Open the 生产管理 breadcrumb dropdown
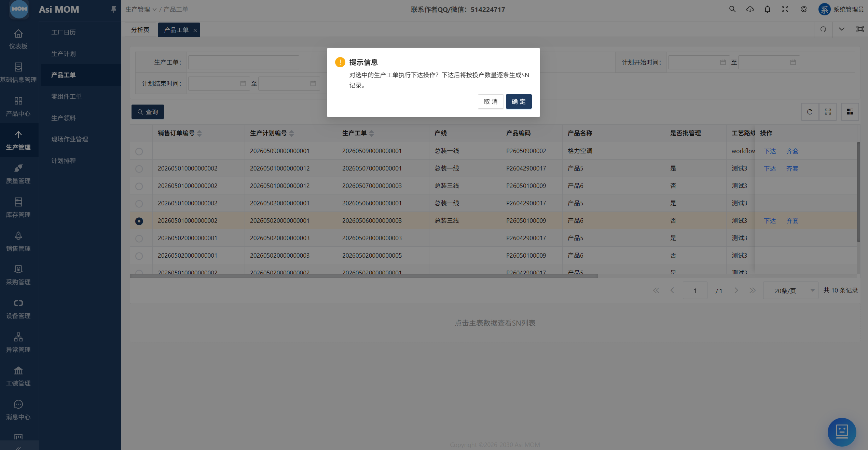This screenshot has height=450, width=868. point(141,10)
